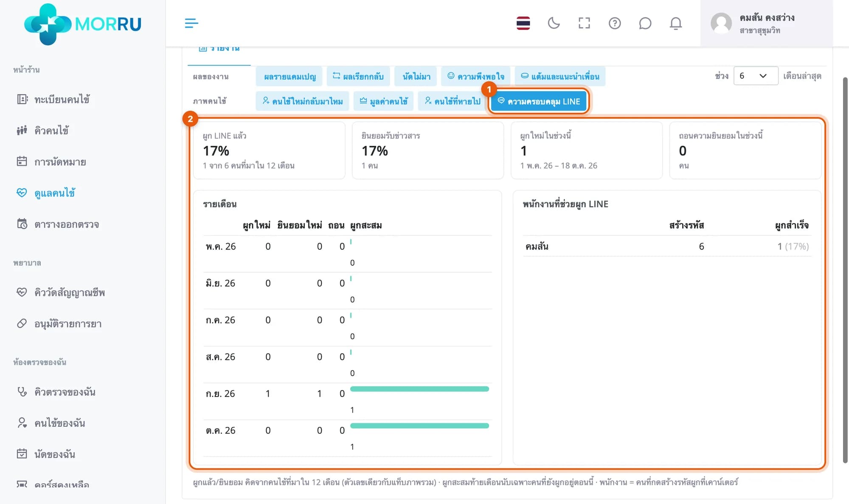The image size is (849, 504).
Task: Select มูลค่าคนไข้ report button
Action: [x=384, y=101]
